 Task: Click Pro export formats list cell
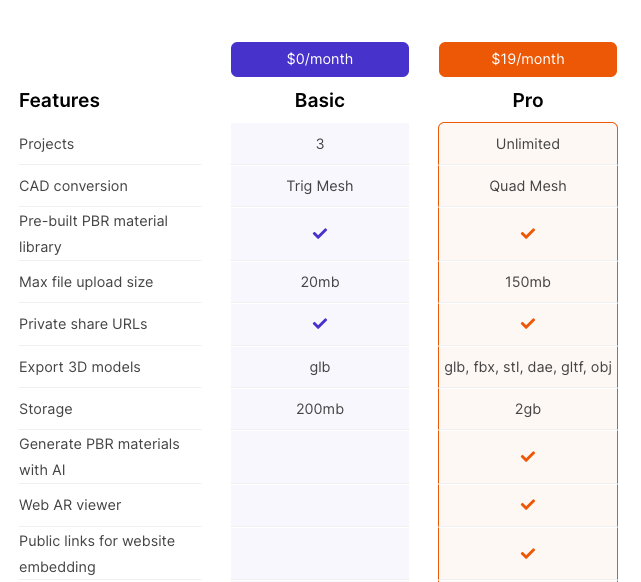(x=528, y=367)
